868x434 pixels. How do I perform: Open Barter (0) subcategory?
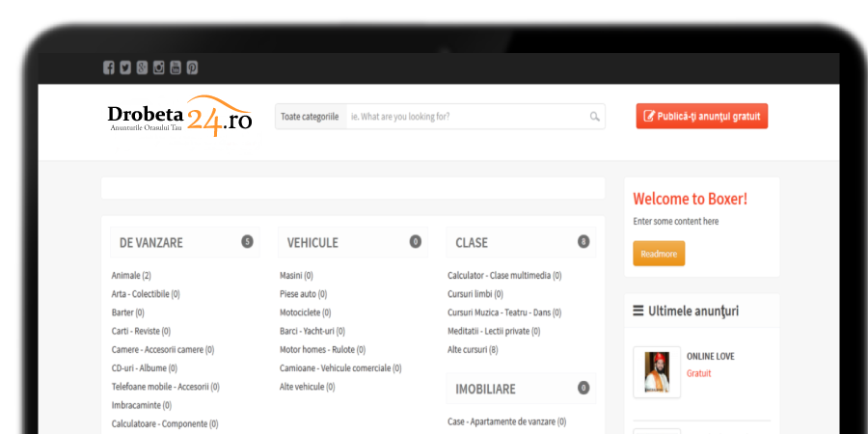(x=128, y=312)
